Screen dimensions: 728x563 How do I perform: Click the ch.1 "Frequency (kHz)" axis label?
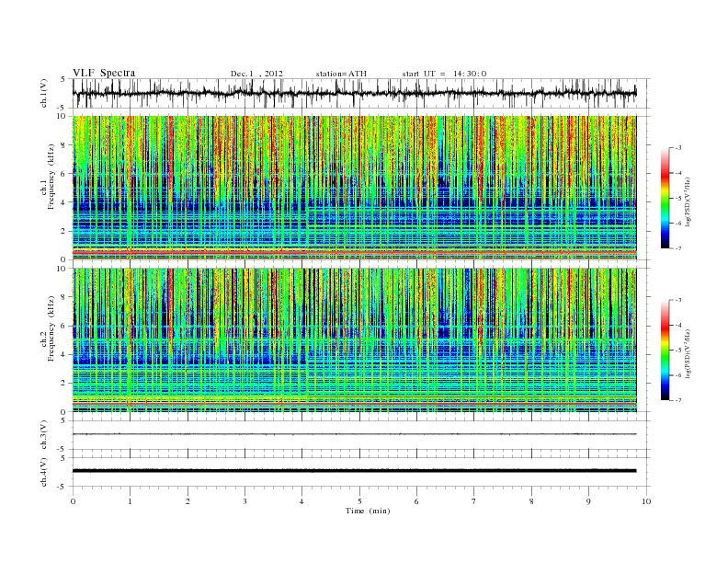tap(51, 177)
